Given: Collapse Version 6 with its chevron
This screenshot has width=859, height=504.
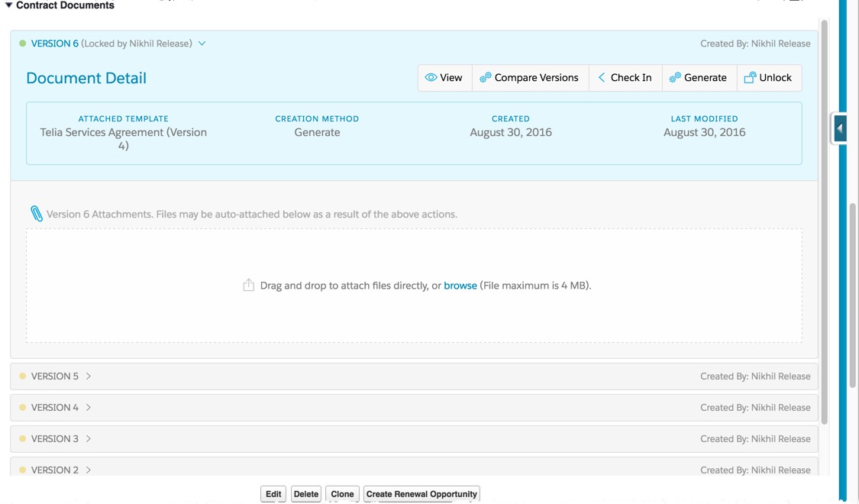Looking at the screenshot, I should [x=202, y=44].
